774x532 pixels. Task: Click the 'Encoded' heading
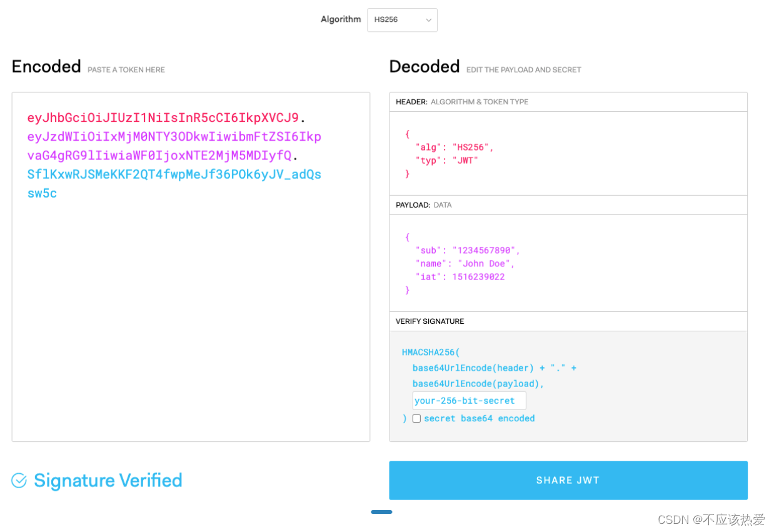click(x=46, y=66)
